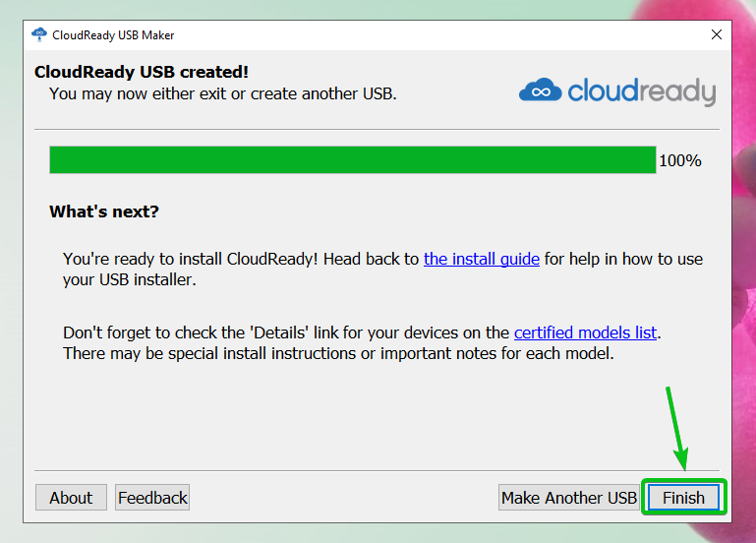Close the CloudReady USB Maker window
This screenshot has height=543, width=756.
click(x=717, y=34)
